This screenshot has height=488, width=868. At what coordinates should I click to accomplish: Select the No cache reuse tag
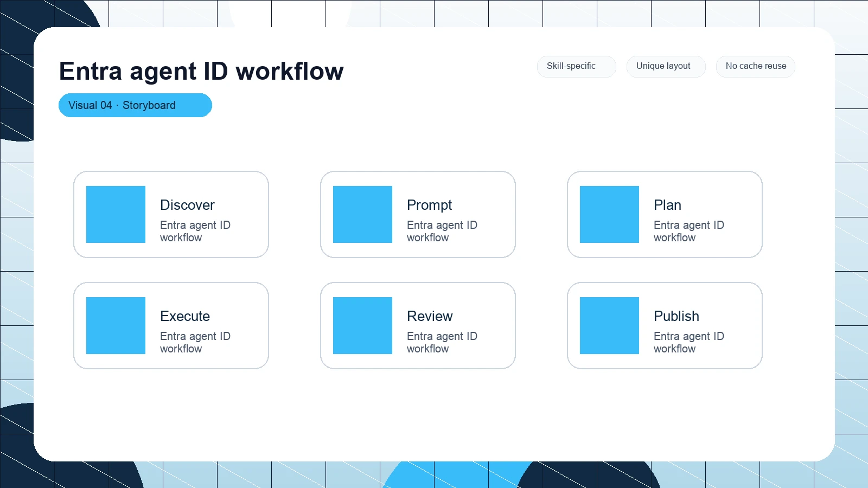pyautogui.click(x=756, y=66)
